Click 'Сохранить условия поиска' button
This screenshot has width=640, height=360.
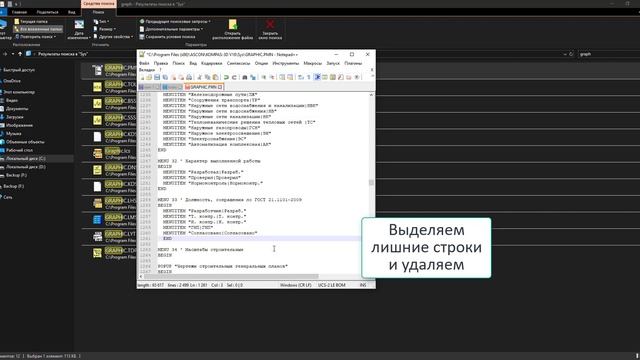[167, 37]
